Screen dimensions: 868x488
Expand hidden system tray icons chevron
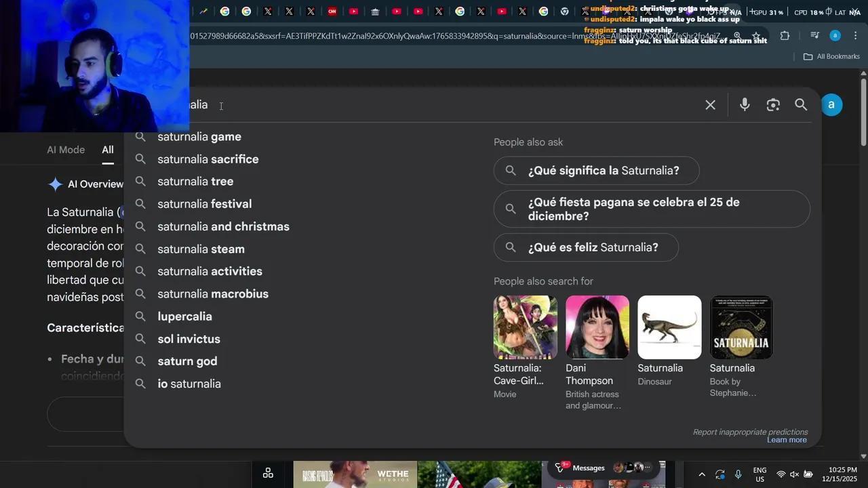(x=702, y=474)
